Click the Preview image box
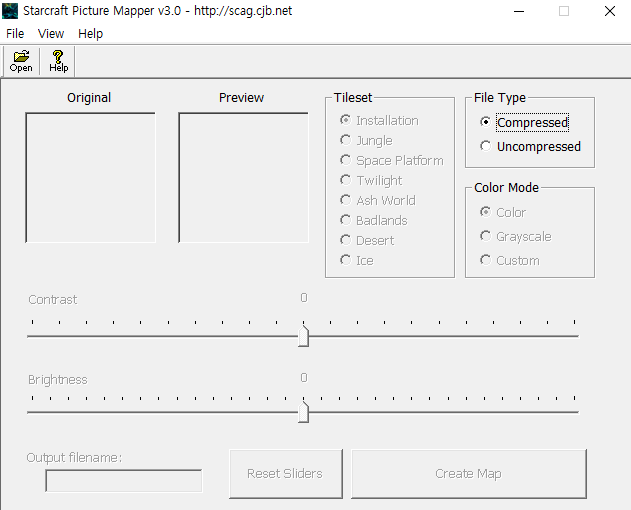 pyautogui.click(x=243, y=177)
